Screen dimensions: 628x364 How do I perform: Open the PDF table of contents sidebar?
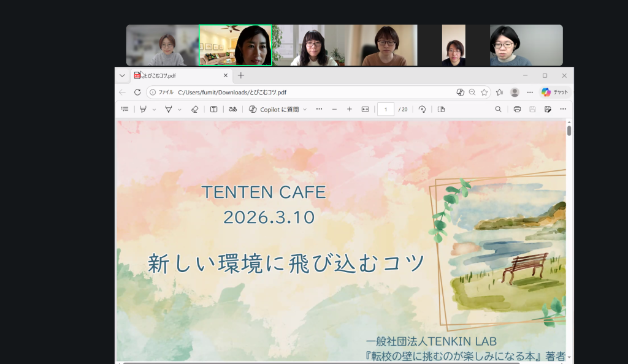coord(124,109)
